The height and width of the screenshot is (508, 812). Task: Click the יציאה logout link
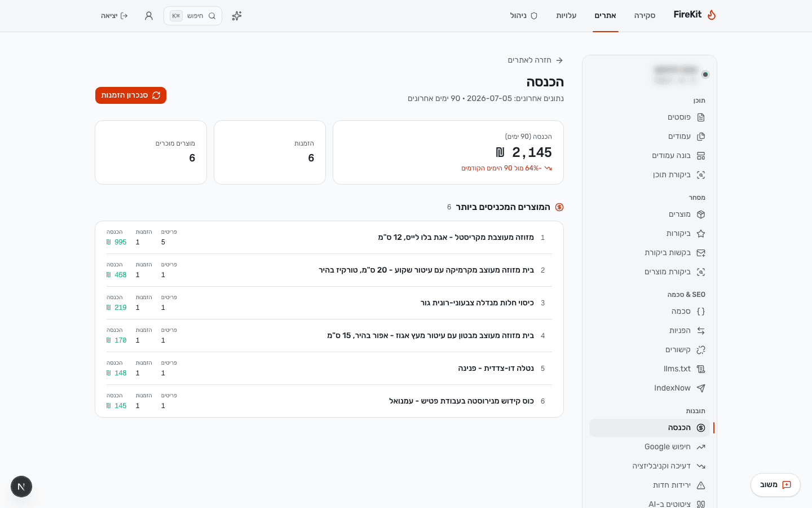[114, 16]
